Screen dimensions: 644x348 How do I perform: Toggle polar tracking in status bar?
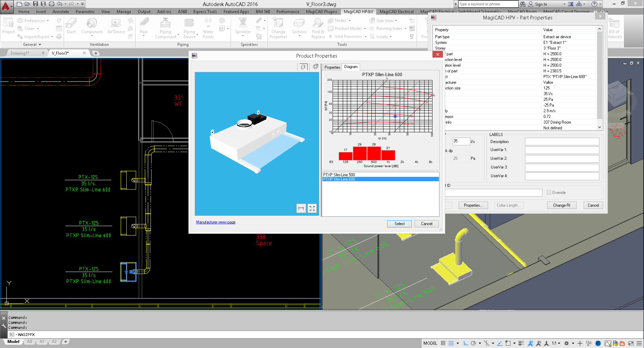[x=473, y=343]
